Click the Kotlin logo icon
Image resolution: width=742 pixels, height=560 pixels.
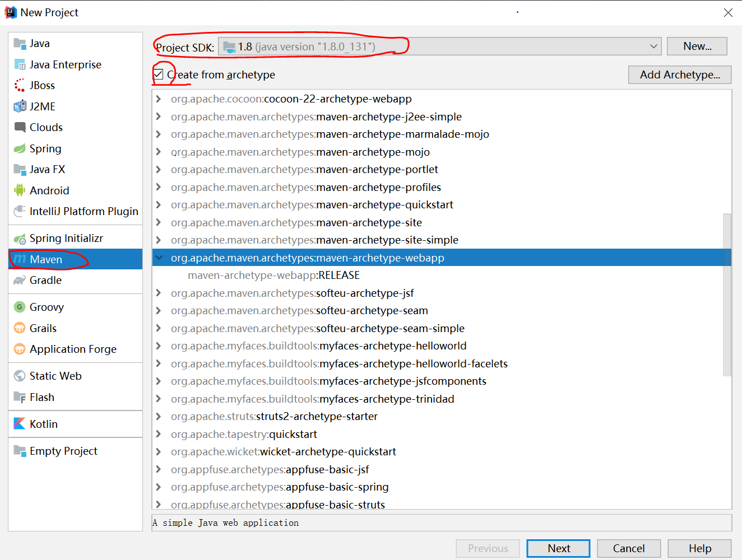tap(20, 424)
